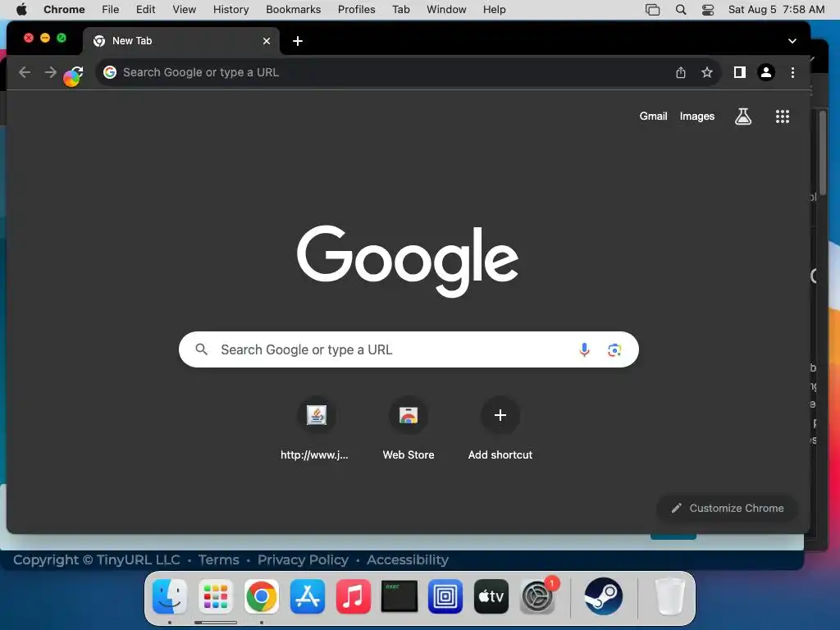Open Launchpad from the Dock
This screenshot has height=630, width=840.
pos(216,596)
